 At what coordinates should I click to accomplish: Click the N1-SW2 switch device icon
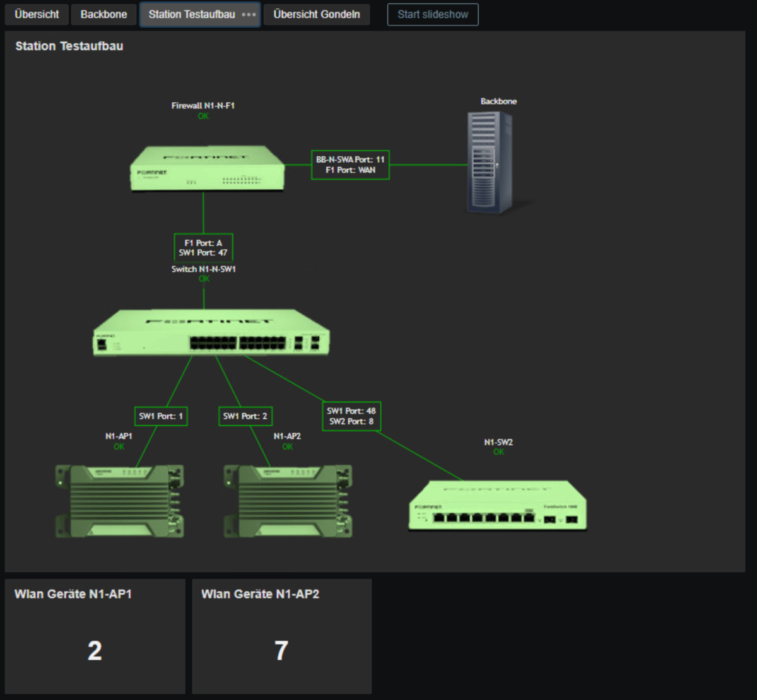click(498, 505)
